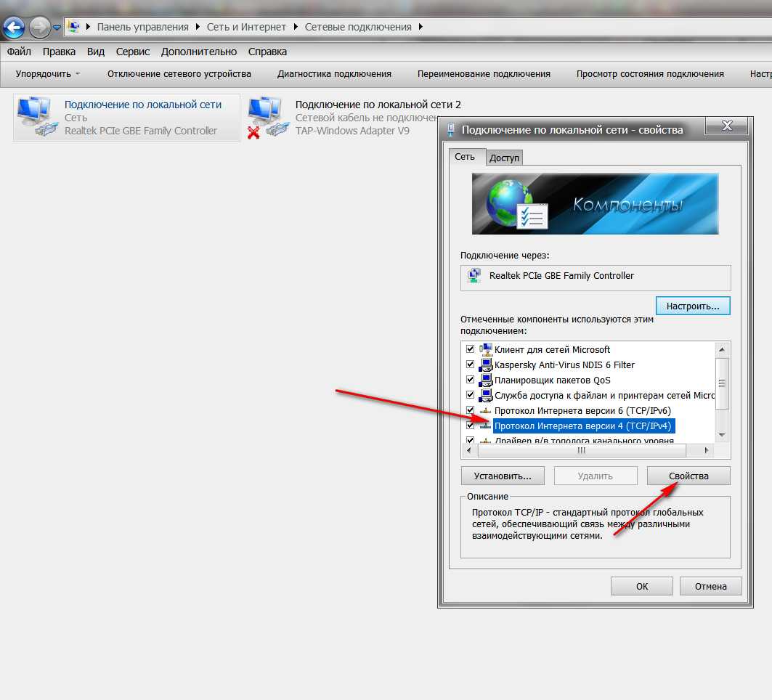Navigate to Панель управления breadcrumb
The image size is (772, 700).
(x=143, y=27)
